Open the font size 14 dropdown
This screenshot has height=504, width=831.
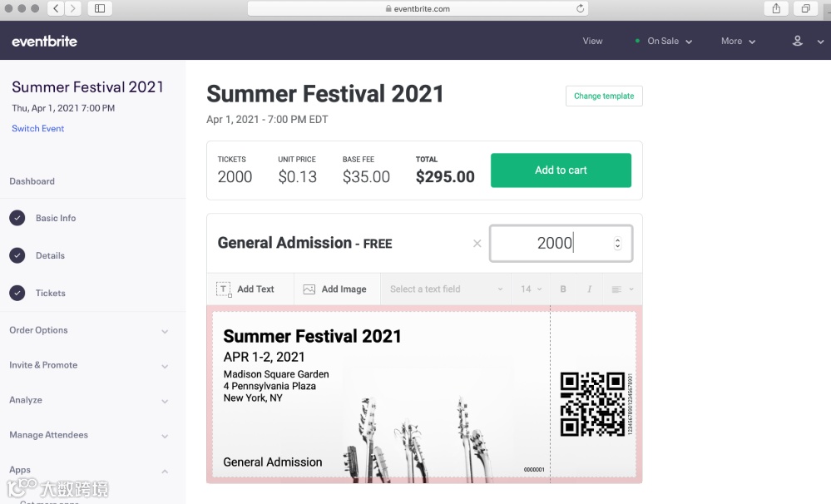[x=531, y=289]
